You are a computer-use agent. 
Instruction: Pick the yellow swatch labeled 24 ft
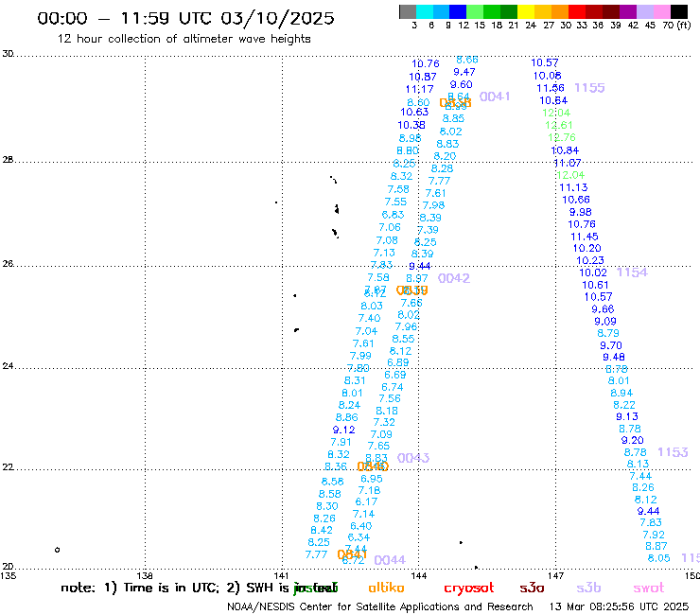click(526, 11)
